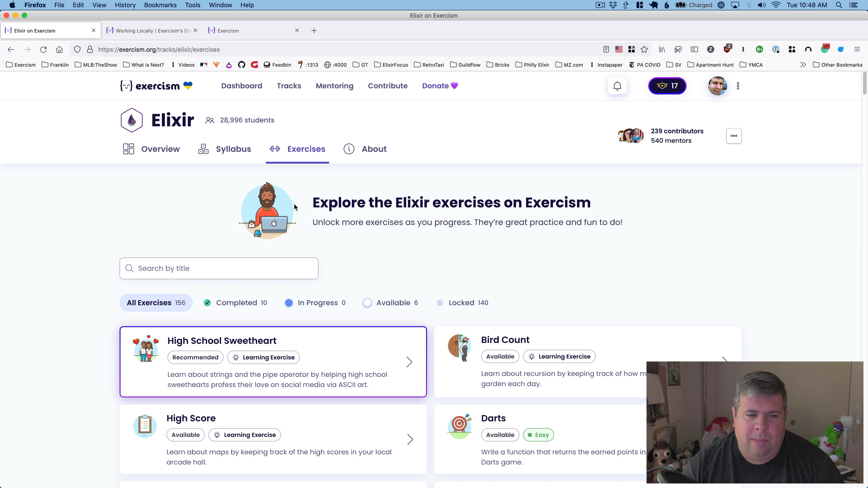Click the volume icon in menu bar

point(762,5)
